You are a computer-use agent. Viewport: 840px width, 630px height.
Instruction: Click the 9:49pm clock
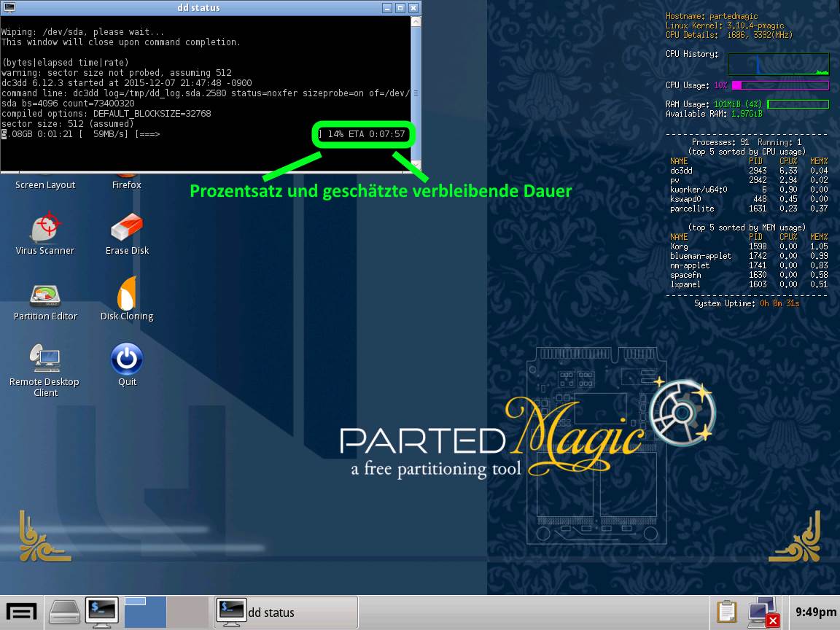coord(815,612)
